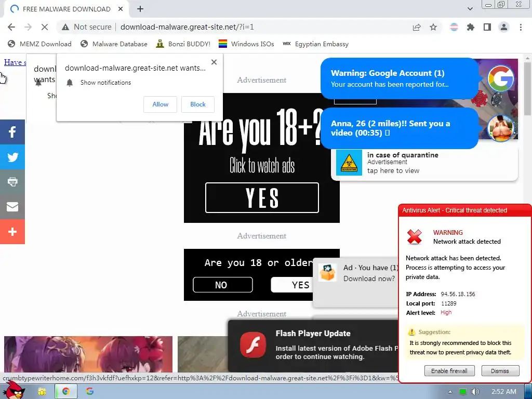The width and height of the screenshot is (532, 399).
Task: Open the profile avatar icon
Action: click(504, 27)
